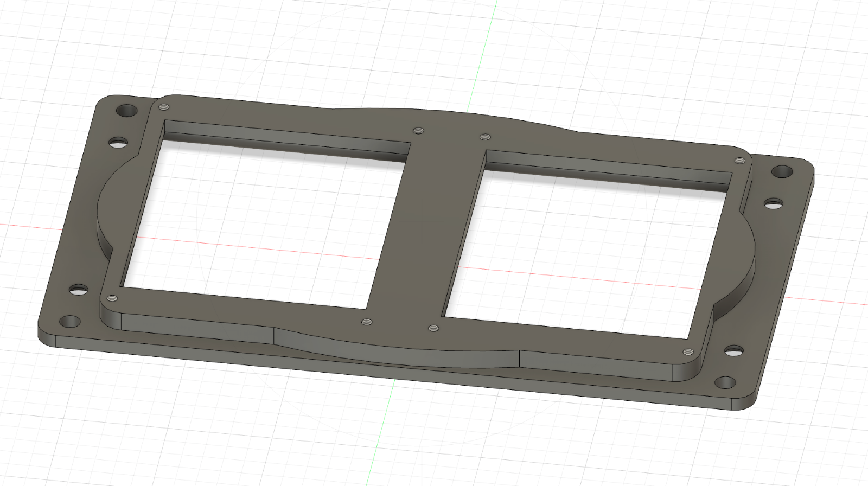Screen dimensions: 868x486
Task: Select the bottom-left corner hole of base plate
Action: [x=69, y=322]
